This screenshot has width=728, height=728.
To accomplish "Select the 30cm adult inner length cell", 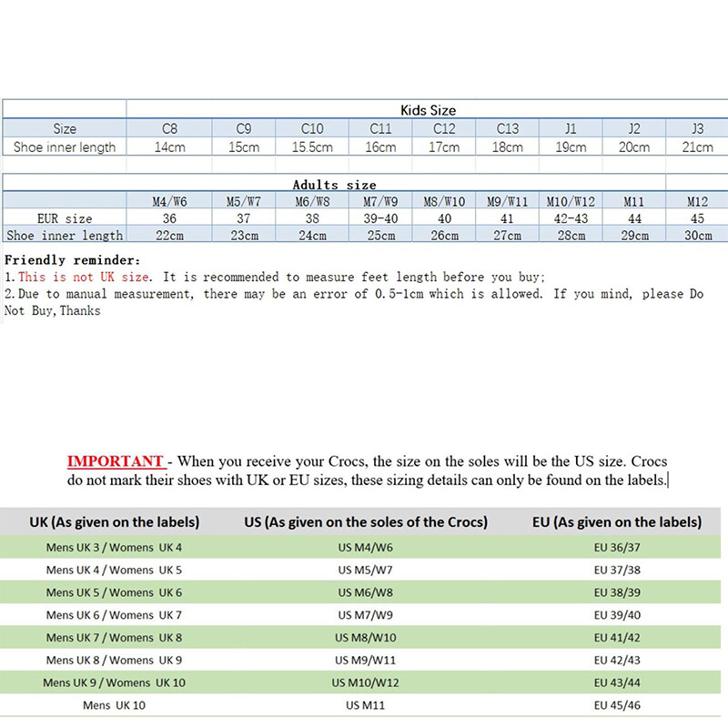I will (697, 235).
